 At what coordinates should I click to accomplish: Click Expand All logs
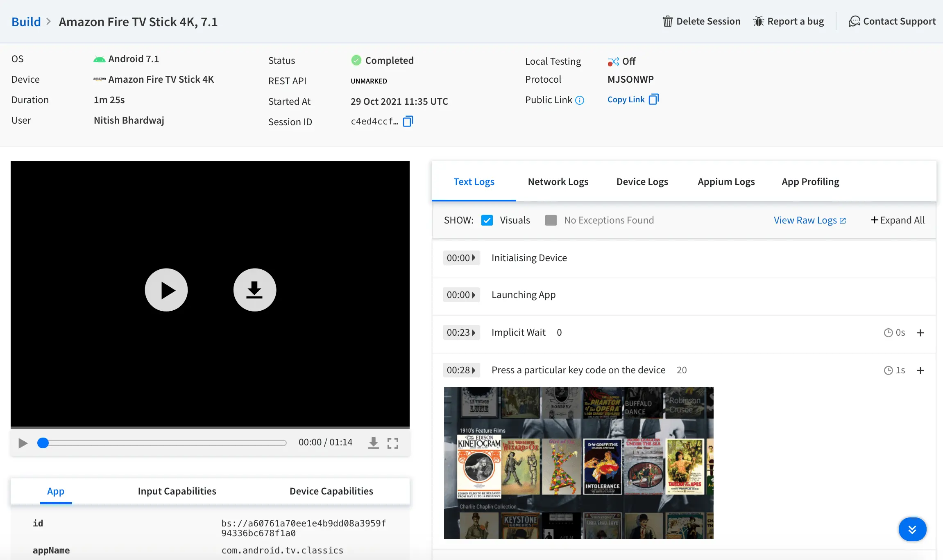(x=898, y=220)
